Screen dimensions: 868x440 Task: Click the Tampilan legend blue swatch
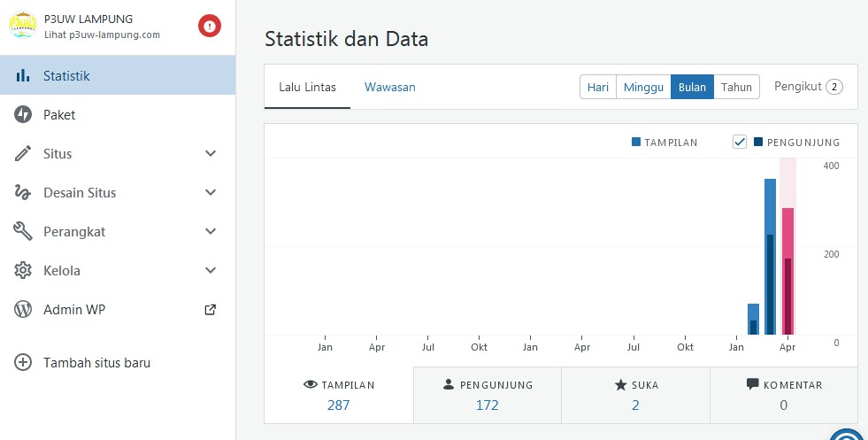click(x=636, y=142)
